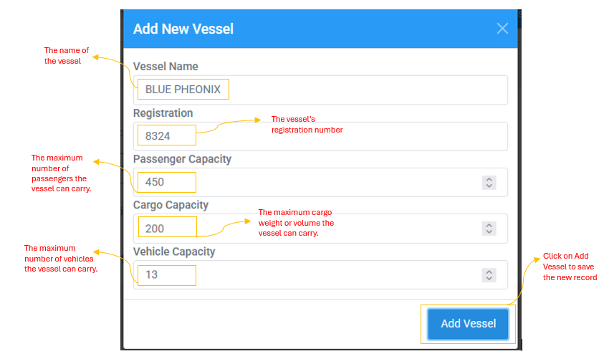
Task: Click the Passenger Capacity label
Action: pyautogui.click(x=182, y=159)
